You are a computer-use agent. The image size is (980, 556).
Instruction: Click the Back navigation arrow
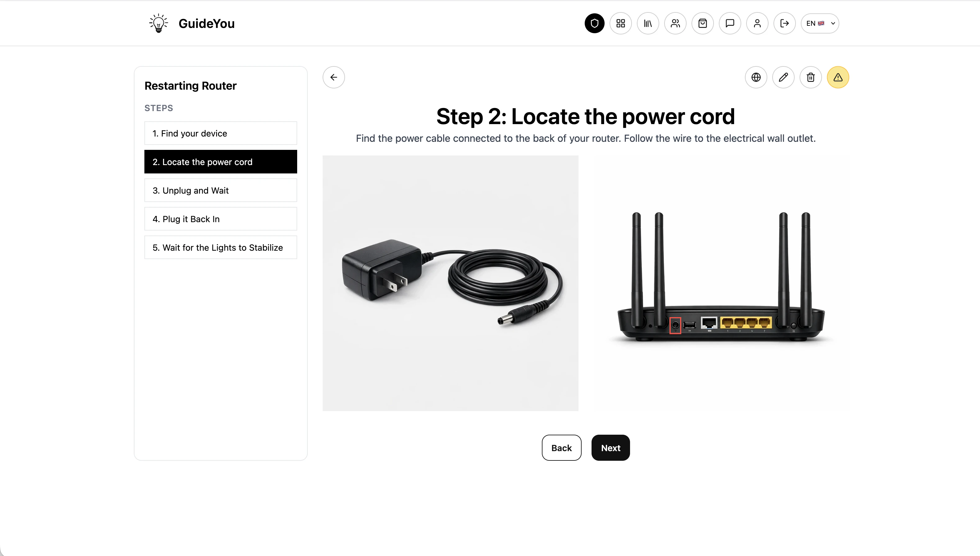(x=333, y=77)
